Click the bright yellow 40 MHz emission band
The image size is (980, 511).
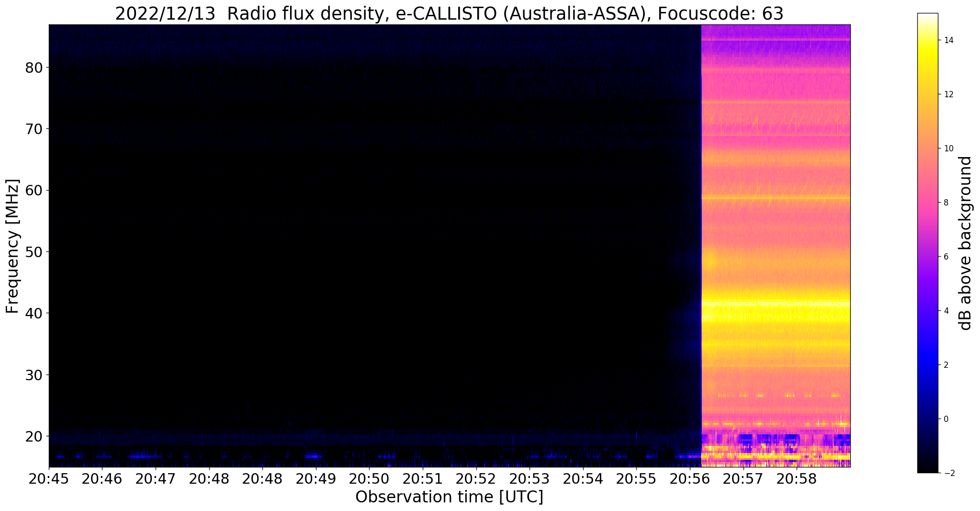tap(776, 311)
